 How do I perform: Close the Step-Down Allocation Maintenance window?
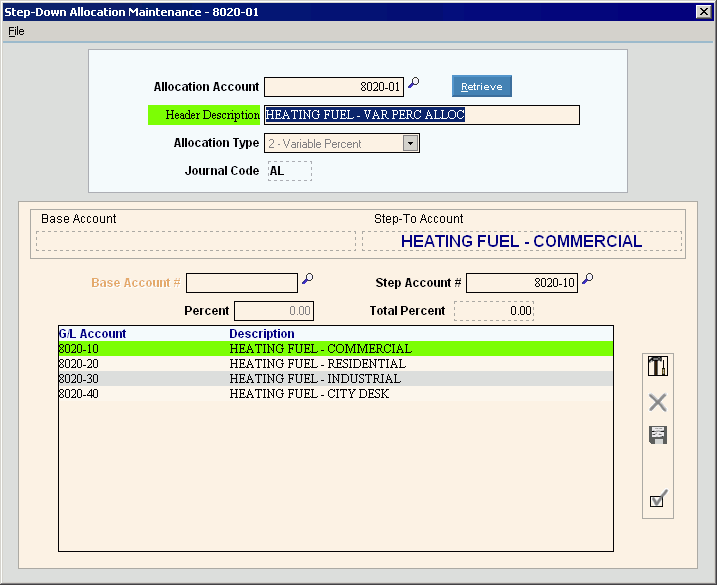(x=703, y=11)
